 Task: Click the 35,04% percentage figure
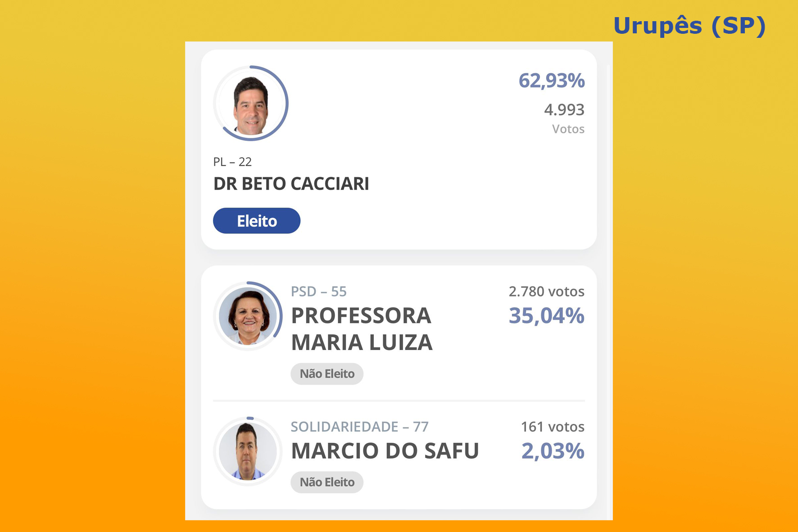point(547,316)
